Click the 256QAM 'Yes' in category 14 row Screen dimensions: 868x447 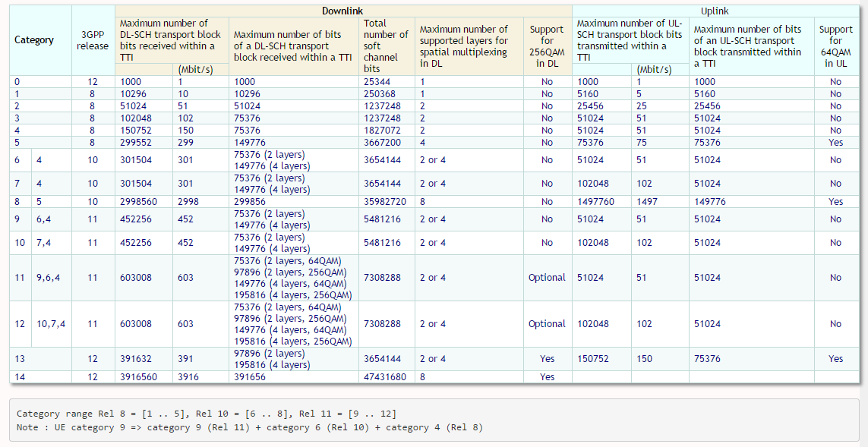(x=547, y=377)
